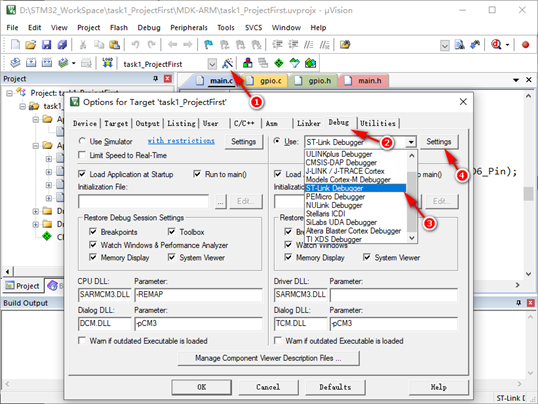Collapse the Project root tree node
The height and width of the screenshot is (404, 538).
pyautogui.click(x=9, y=93)
